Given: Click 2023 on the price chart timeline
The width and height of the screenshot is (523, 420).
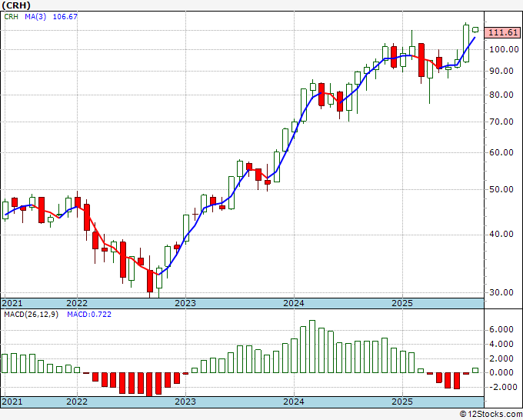Looking at the screenshot, I should pos(185,303).
